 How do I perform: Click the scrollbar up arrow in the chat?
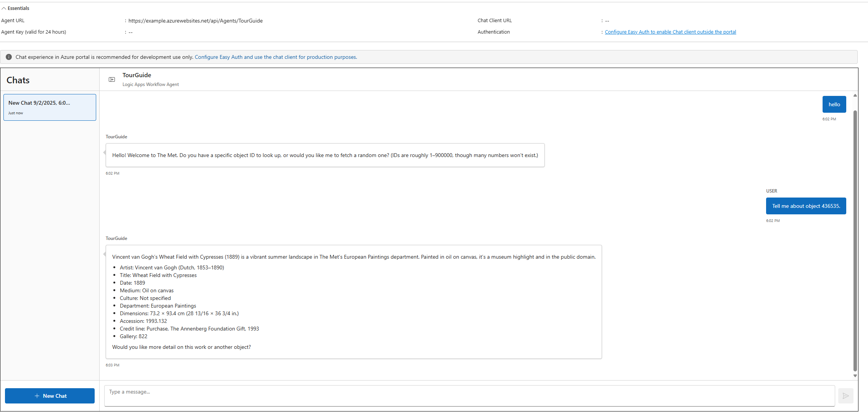[855, 95]
